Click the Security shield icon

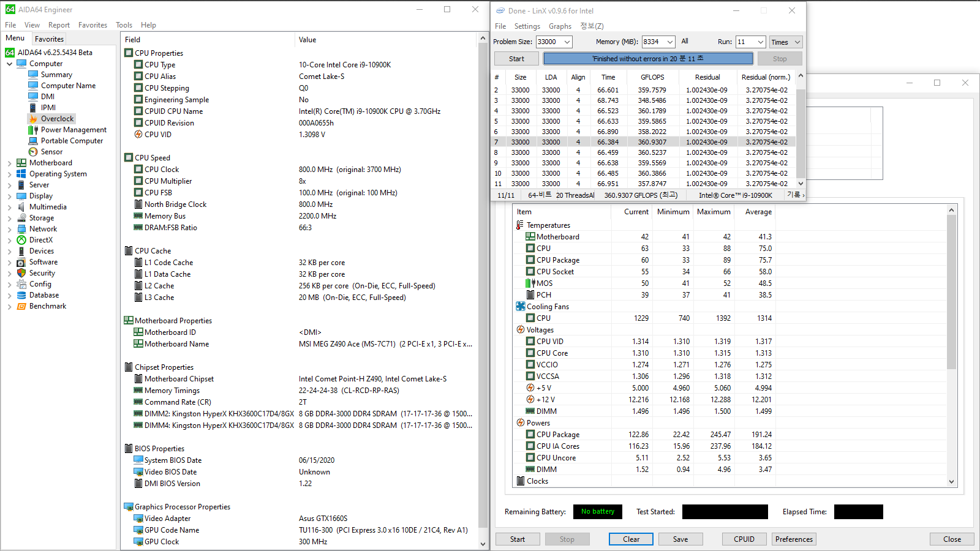(x=21, y=273)
